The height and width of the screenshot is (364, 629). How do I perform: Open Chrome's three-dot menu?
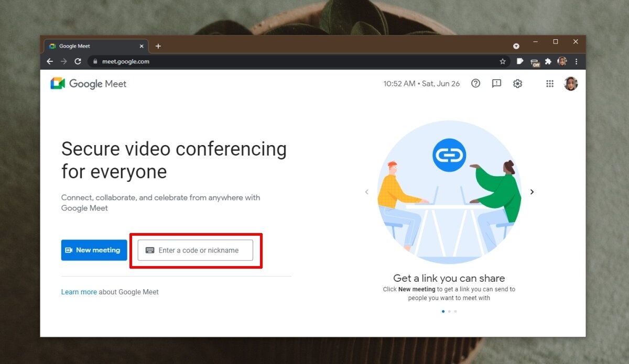[x=576, y=61]
